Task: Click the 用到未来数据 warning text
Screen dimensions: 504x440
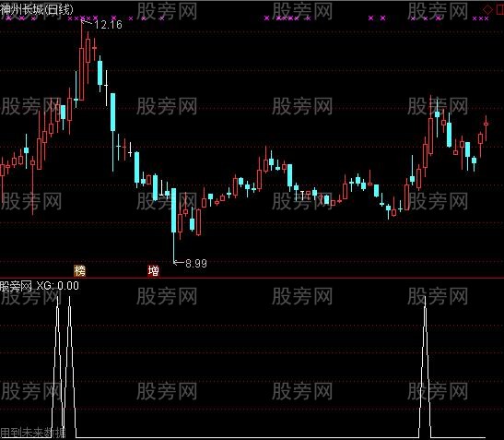Action: click(x=32, y=433)
